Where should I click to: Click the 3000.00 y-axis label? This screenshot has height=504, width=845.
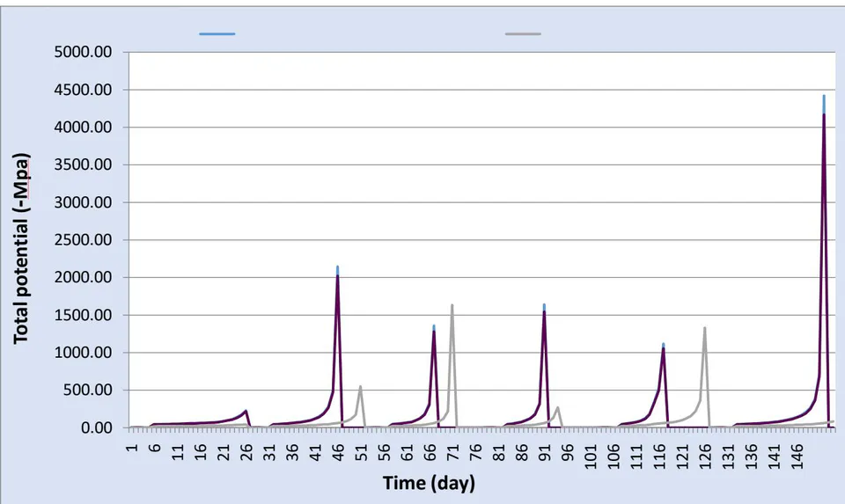(x=83, y=202)
